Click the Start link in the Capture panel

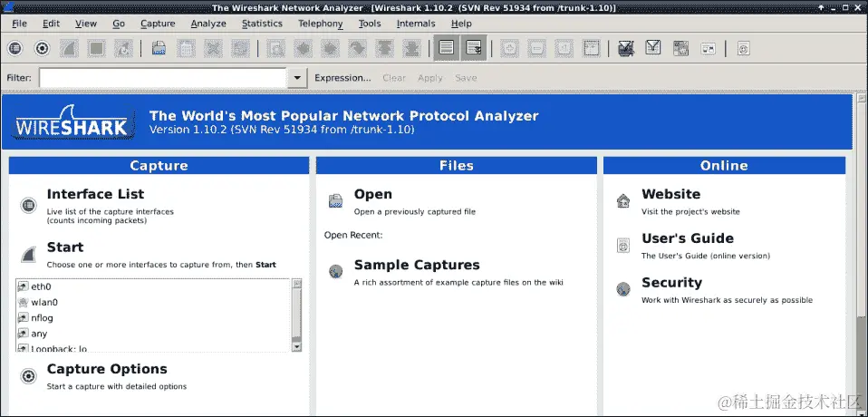point(64,247)
